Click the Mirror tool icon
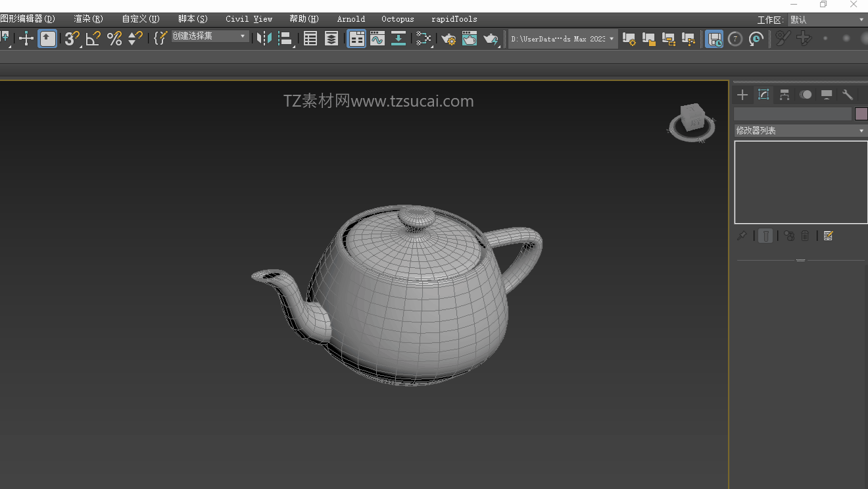This screenshot has width=868, height=489. (x=264, y=39)
